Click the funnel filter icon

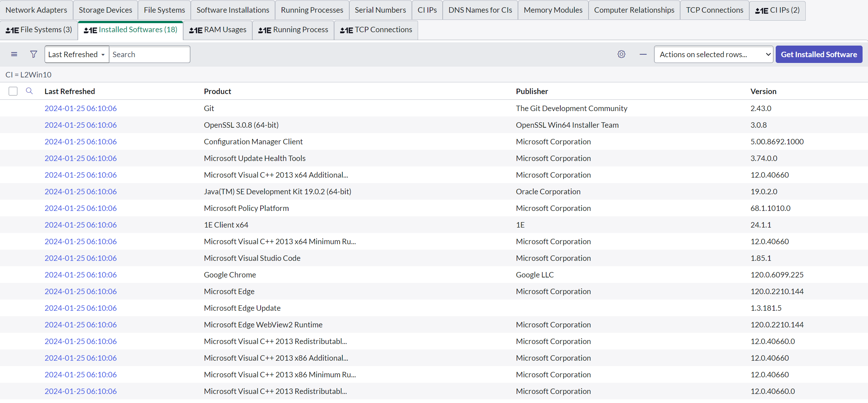click(x=34, y=54)
